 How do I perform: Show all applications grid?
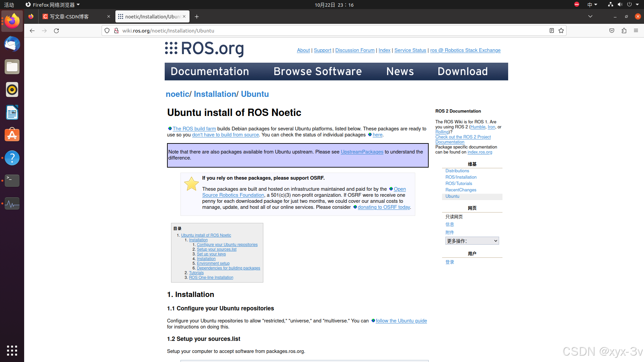point(12,350)
